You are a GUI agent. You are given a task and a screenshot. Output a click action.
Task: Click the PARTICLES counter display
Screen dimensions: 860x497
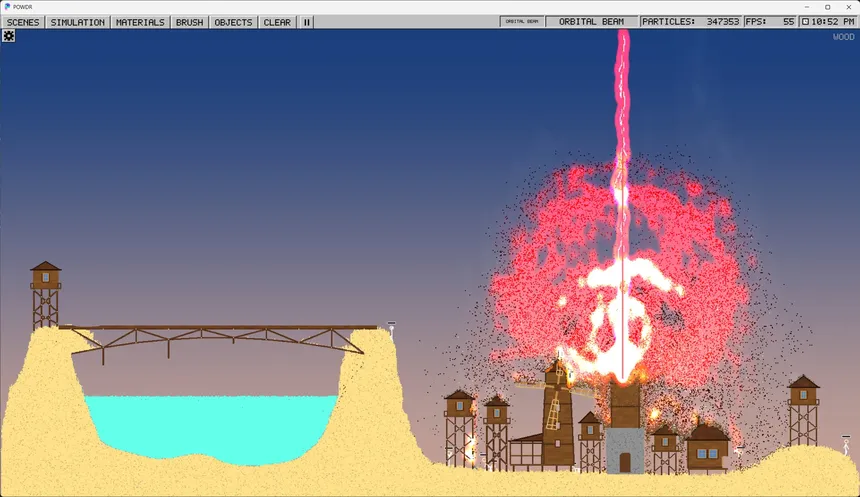tap(691, 21)
